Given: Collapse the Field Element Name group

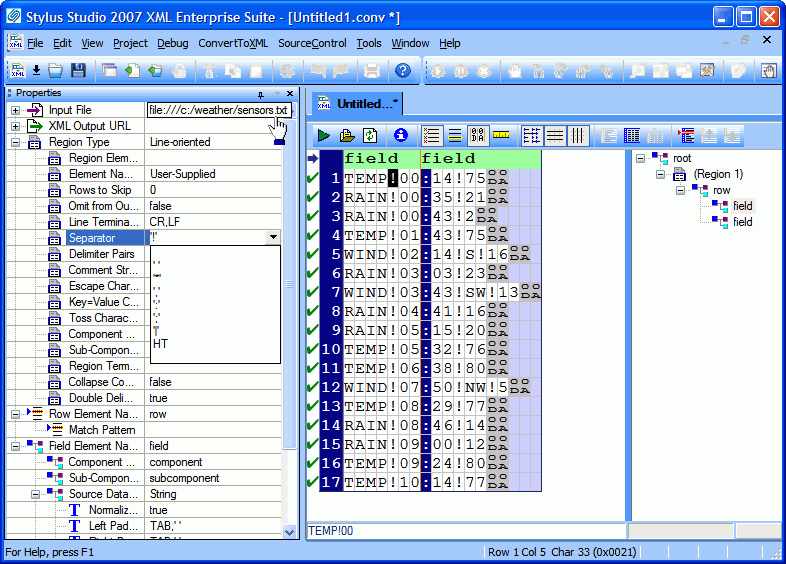Looking at the screenshot, I should 16,446.
